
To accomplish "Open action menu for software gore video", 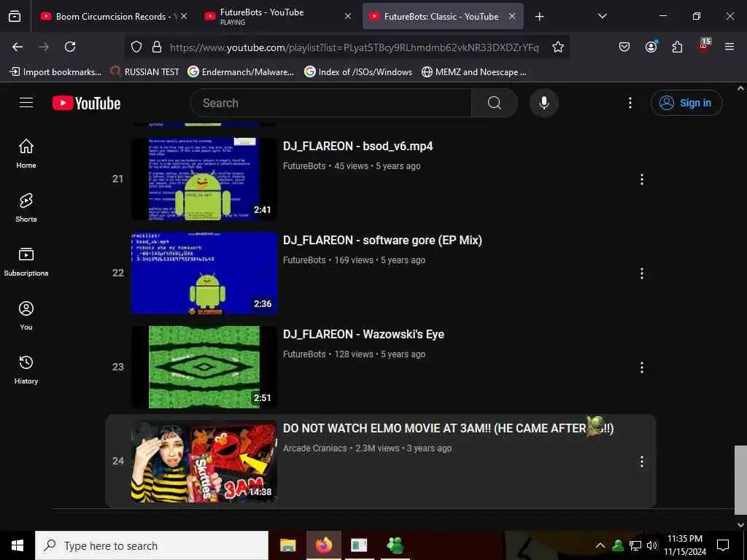I will click(x=642, y=273).
